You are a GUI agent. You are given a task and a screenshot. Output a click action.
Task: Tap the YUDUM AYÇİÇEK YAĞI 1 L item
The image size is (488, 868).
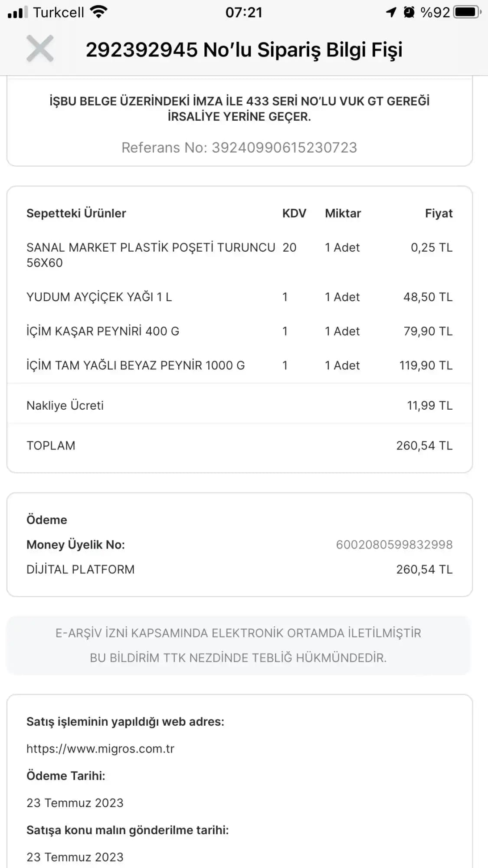99,297
